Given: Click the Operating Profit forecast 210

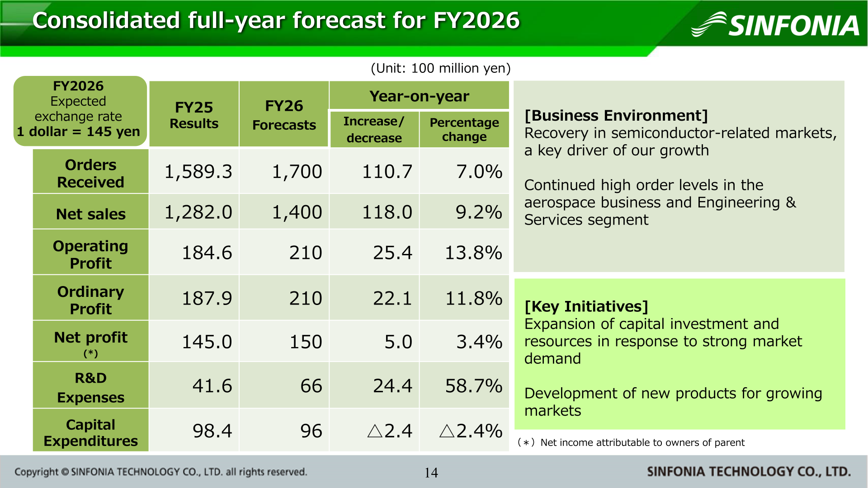Looking at the screenshot, I should tap(306, 253).
